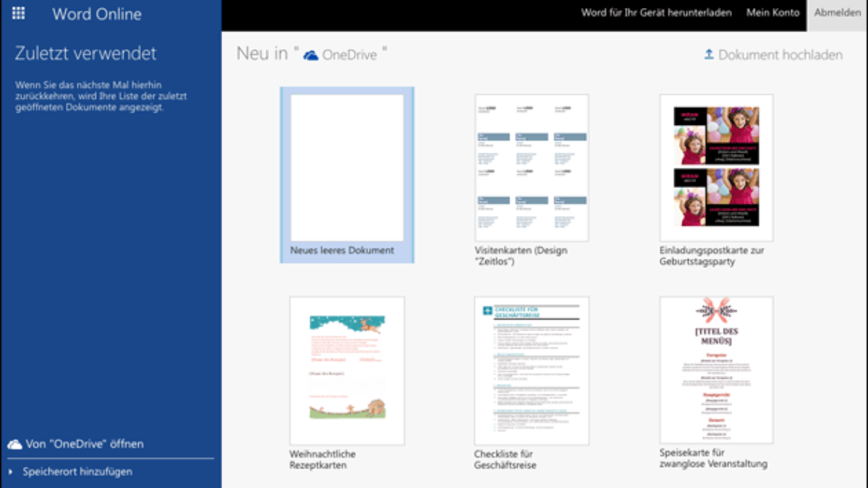Open the Visitenkarten template thumbnail
868x488 pixels.
coord(532,167)
